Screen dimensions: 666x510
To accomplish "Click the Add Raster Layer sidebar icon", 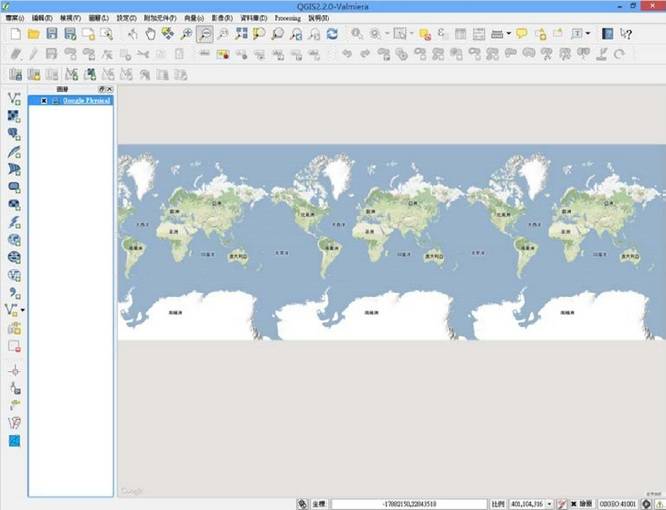I will [x=14, y=116].
